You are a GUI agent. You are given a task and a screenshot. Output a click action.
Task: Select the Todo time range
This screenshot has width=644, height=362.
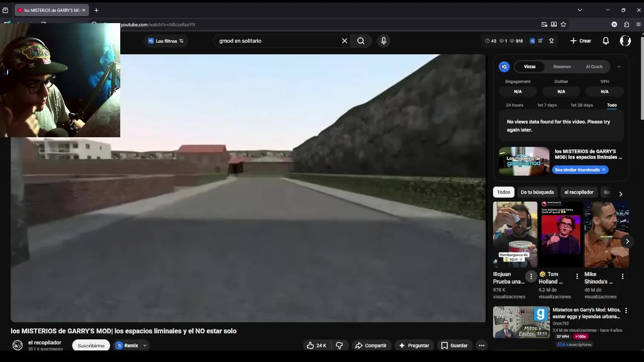[x=612, y=105]
